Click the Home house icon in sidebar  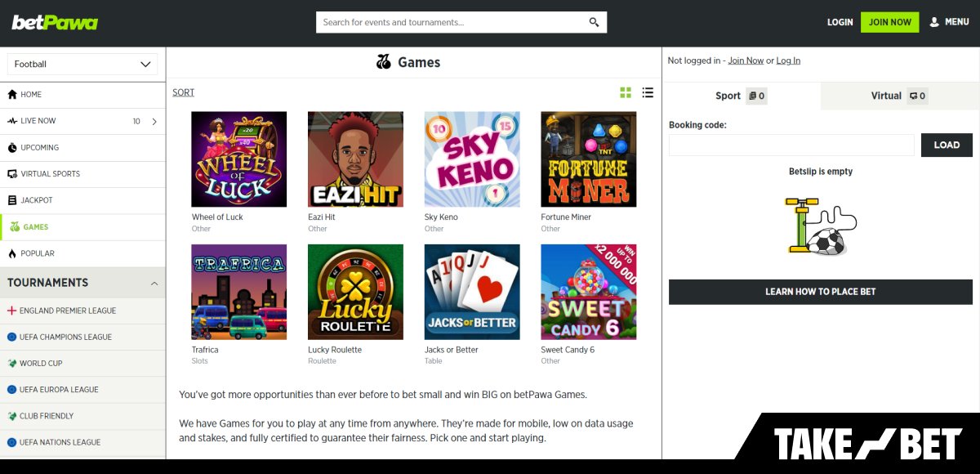(12, 95)
